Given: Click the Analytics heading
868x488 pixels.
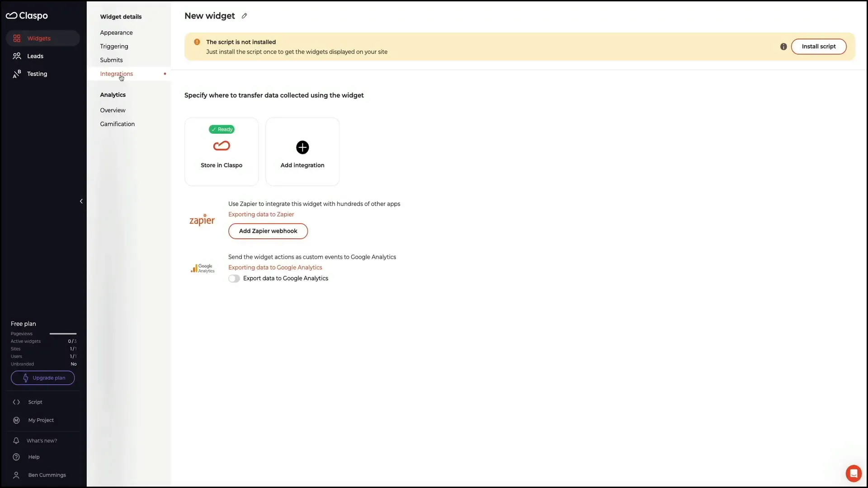Looking at the screenshot, I should (x=113, y=95).
